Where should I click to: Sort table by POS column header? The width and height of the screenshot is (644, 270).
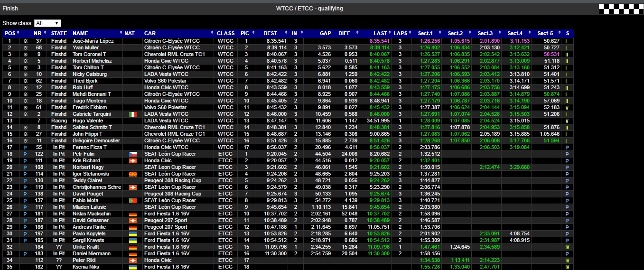pos(9,33)
